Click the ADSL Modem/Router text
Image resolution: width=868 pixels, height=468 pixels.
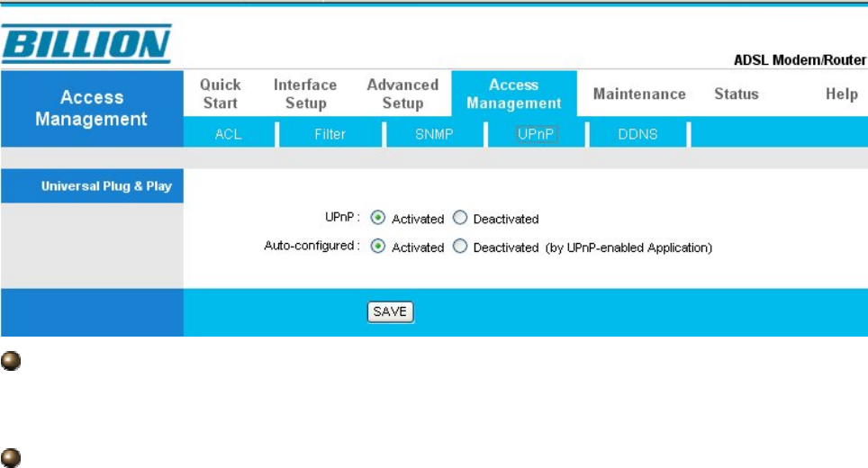click(800, 59)
